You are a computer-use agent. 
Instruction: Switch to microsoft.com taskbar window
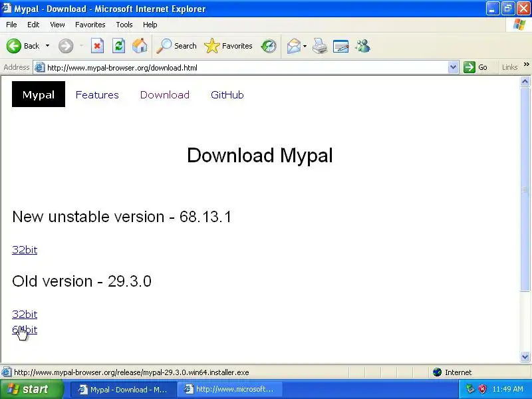(229, 390)
